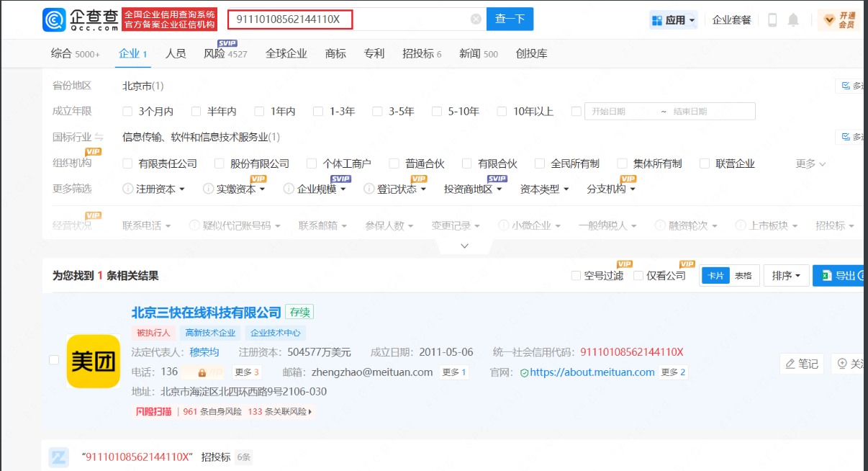Screen dimensions: 868x471
Task: Clear the search box with the X icon
Action: click(476, 19)
